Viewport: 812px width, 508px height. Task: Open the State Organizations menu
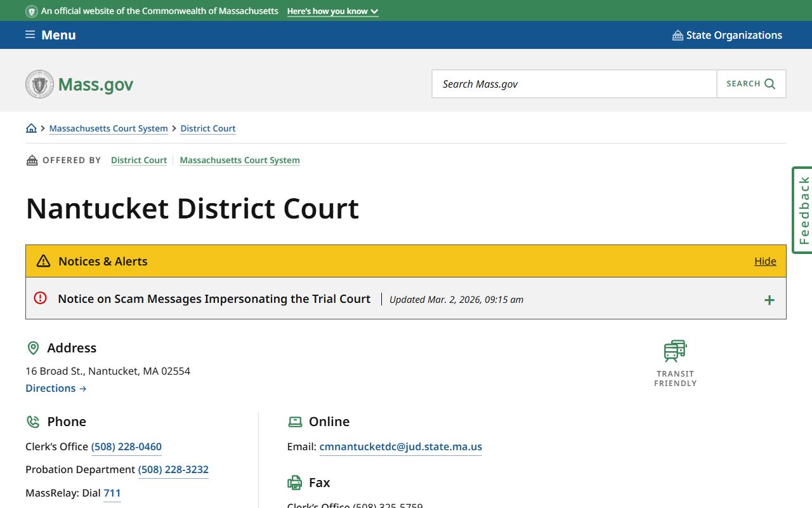point(733,36)
